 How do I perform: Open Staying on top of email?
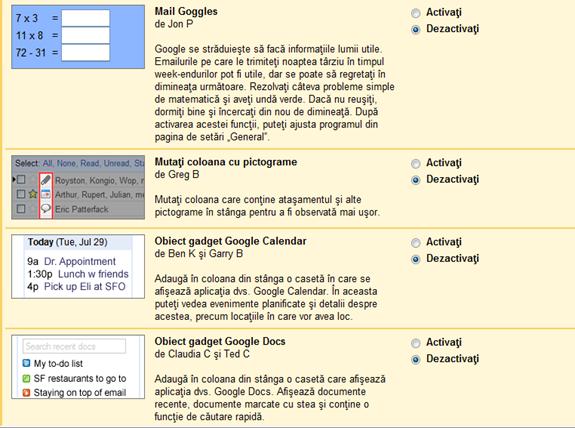(x=80, y=393)
